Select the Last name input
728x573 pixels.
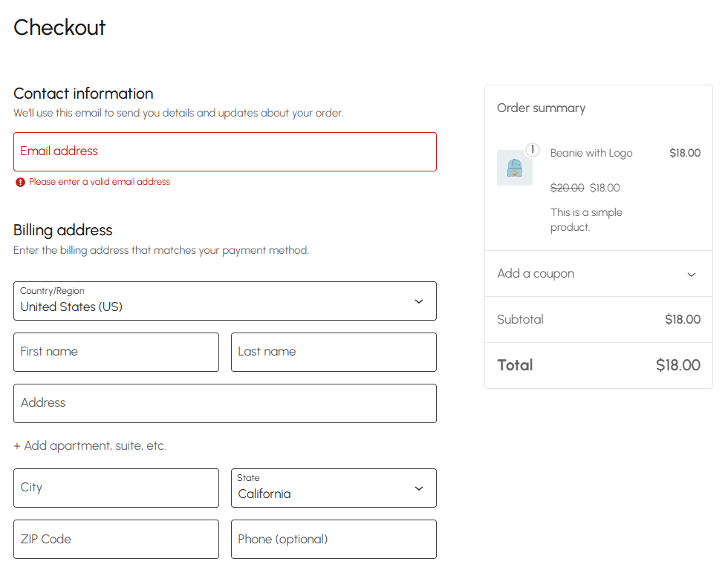pyautogui.click(x=334, y=352)
